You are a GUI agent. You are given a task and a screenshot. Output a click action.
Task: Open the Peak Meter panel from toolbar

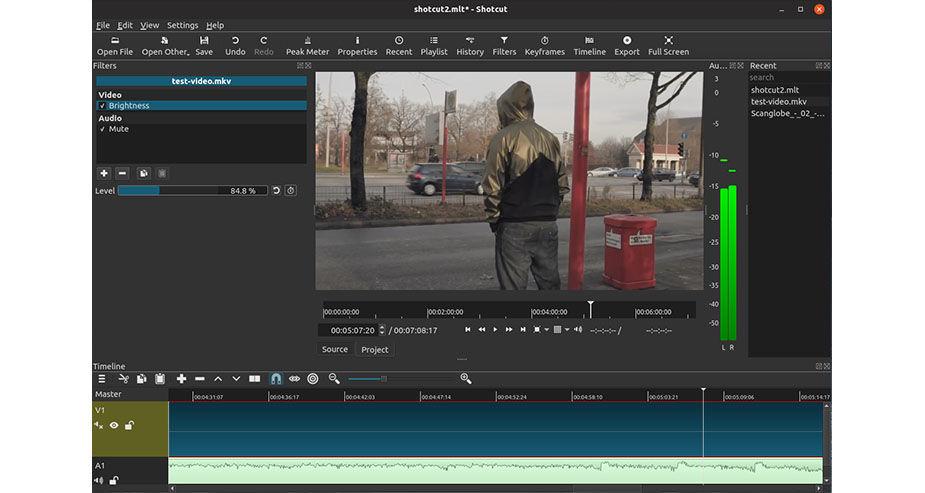[x=307, y=45]
